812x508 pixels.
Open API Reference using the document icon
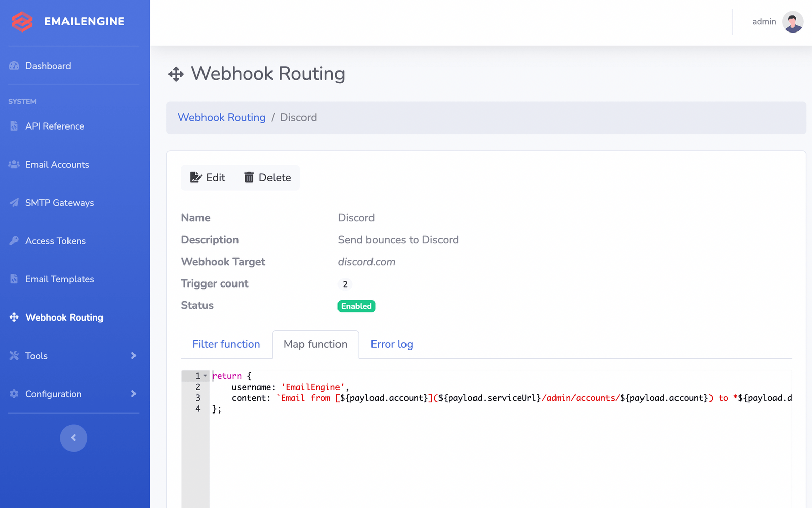click(14, 126)
